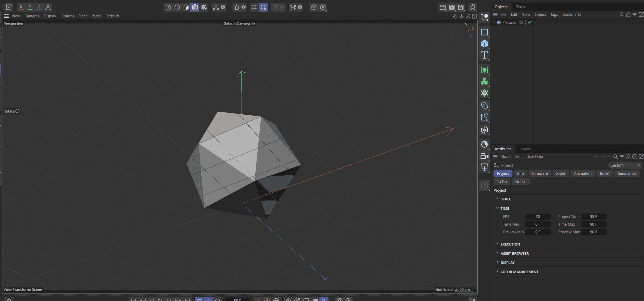This screenshot has height=301, width=644.
Task: Click the Objects panel search icon
Action: pyautogui.click(x=621, y=15)
